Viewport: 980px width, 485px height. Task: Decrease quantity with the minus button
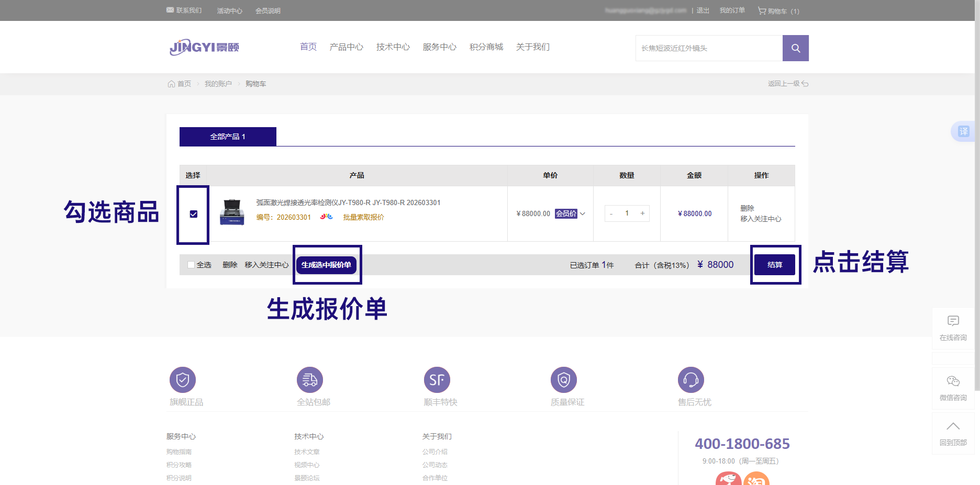611,213
